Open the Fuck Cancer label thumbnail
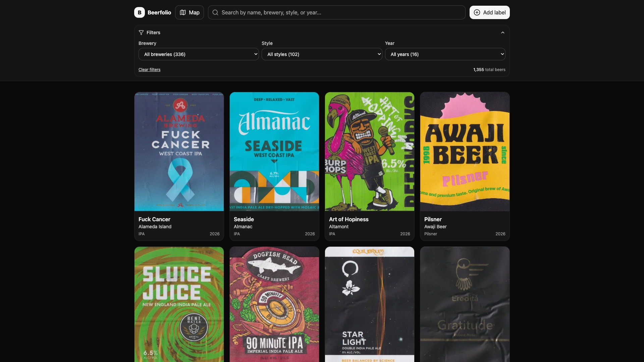Screen dimensions: 644x362 (179, 152)
